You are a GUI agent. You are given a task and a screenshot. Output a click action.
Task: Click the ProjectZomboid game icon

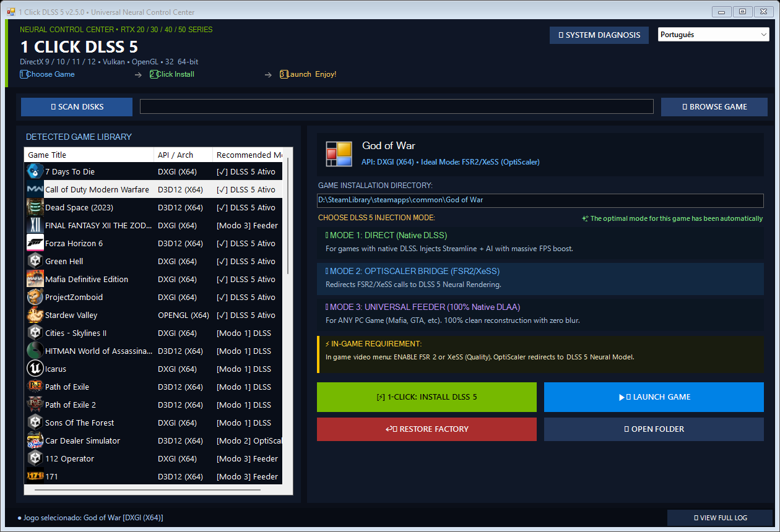coord(35,297)
